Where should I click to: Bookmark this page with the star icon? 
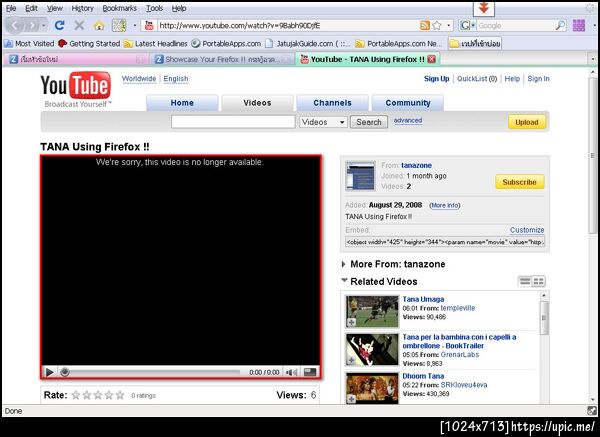[437, 26]
